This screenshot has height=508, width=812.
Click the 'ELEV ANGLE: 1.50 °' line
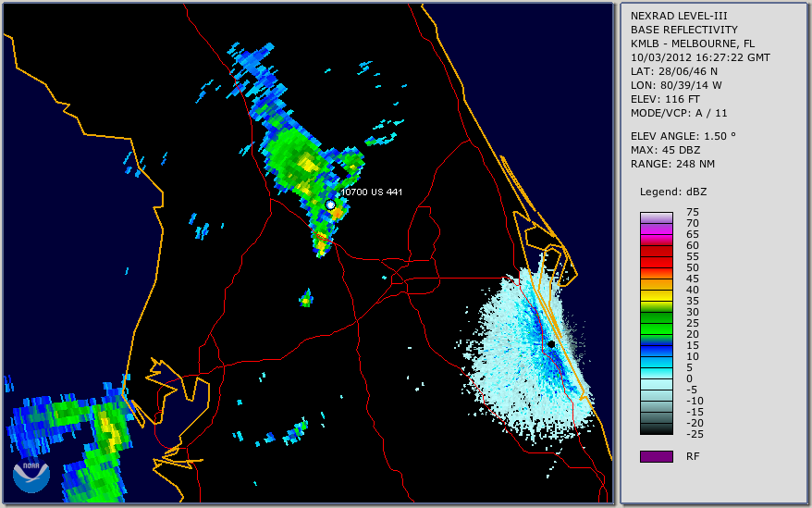click(x=683, y=136)
